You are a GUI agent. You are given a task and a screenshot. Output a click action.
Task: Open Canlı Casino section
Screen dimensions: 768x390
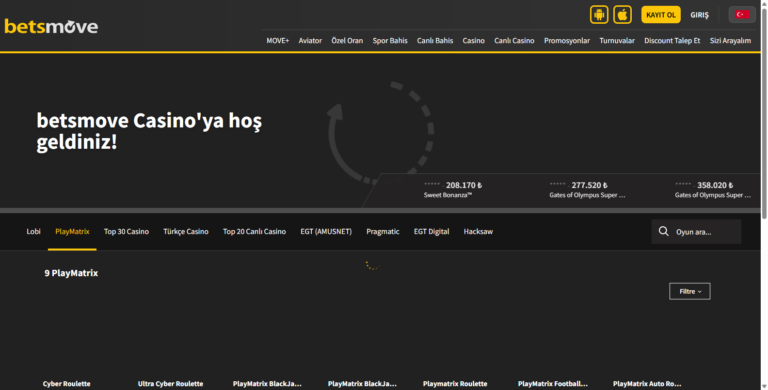[514, 41]
